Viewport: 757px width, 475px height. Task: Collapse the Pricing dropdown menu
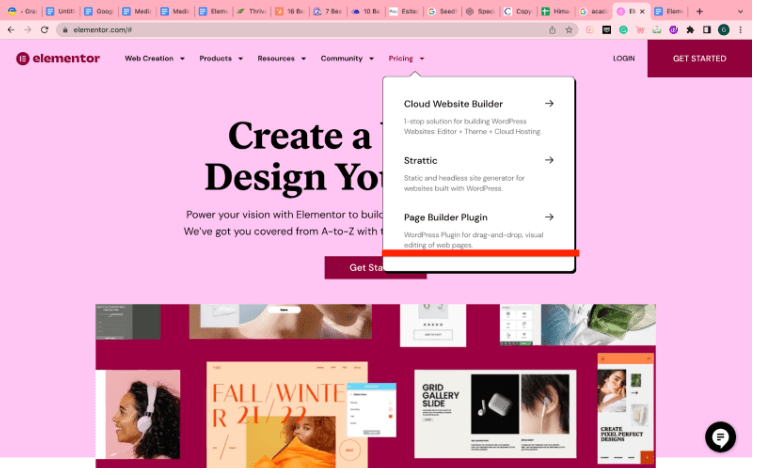406,58
